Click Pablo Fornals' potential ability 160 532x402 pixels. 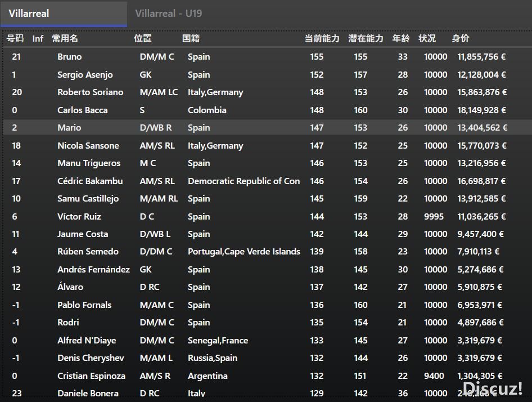[x=360, y=305]
